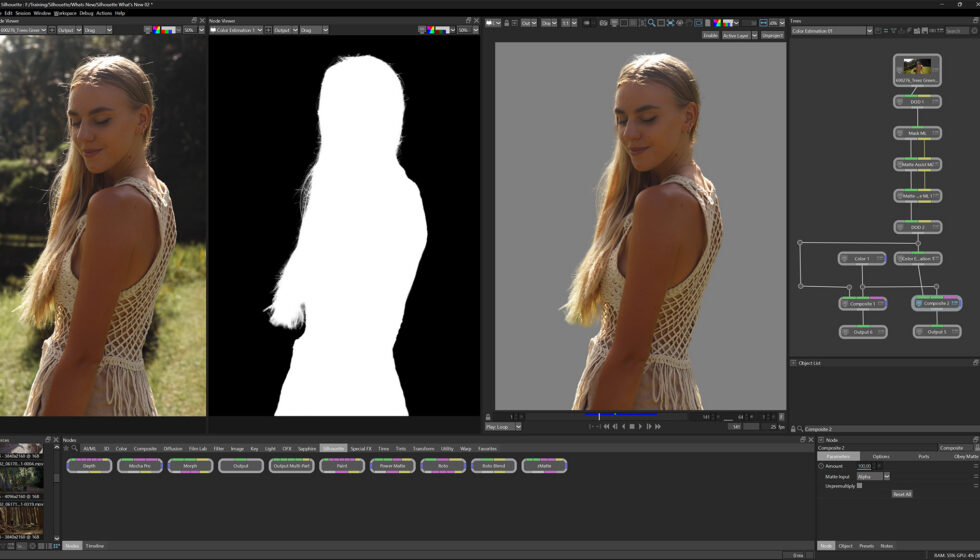This screenshot has height=560, width=980.
Task: Open the Drag dropdown in Node Viewer
Action: tap(314, 30)
